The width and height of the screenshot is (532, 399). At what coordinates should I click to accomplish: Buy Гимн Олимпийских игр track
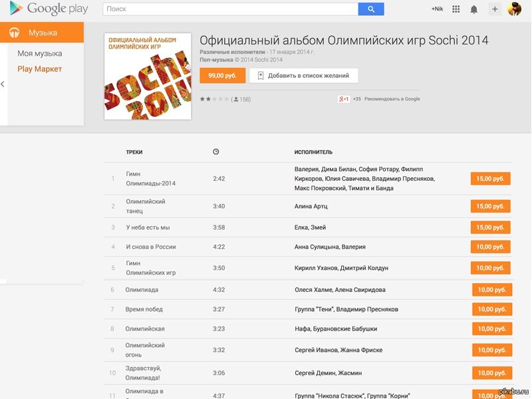click(490, 268)
